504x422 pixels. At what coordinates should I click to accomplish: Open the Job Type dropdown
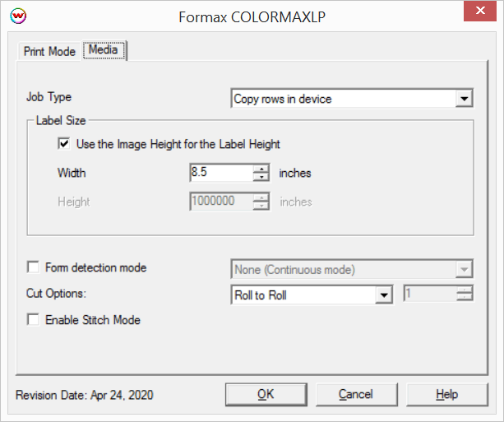click(x=465, y=100)
